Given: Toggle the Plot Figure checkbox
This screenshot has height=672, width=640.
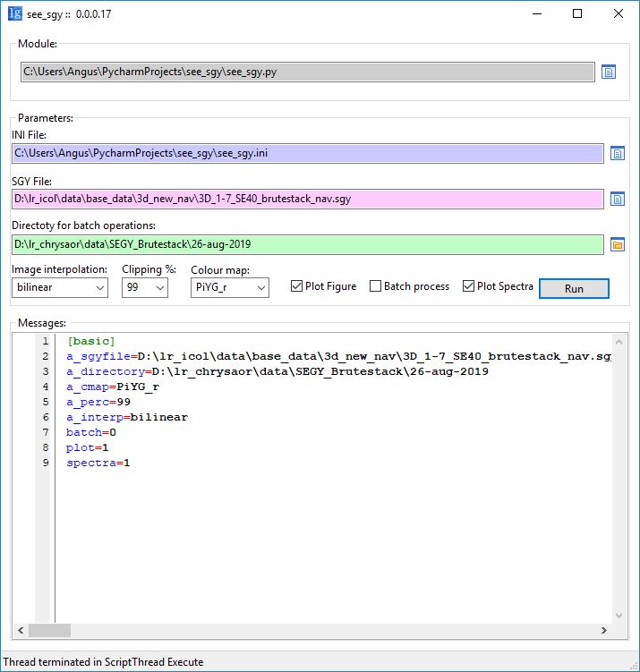Looking at the screenshot, I should pyautogui.click(x=297, y=286).
